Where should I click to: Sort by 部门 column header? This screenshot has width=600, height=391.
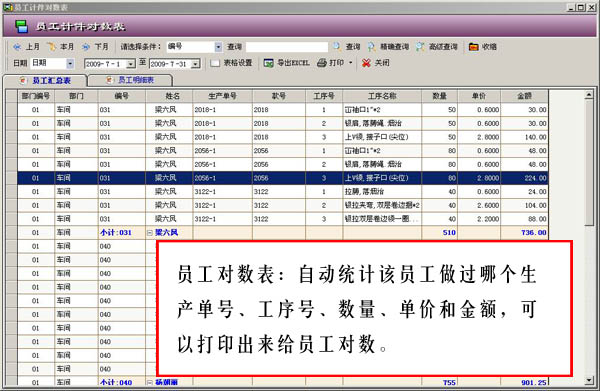[77, 96]
